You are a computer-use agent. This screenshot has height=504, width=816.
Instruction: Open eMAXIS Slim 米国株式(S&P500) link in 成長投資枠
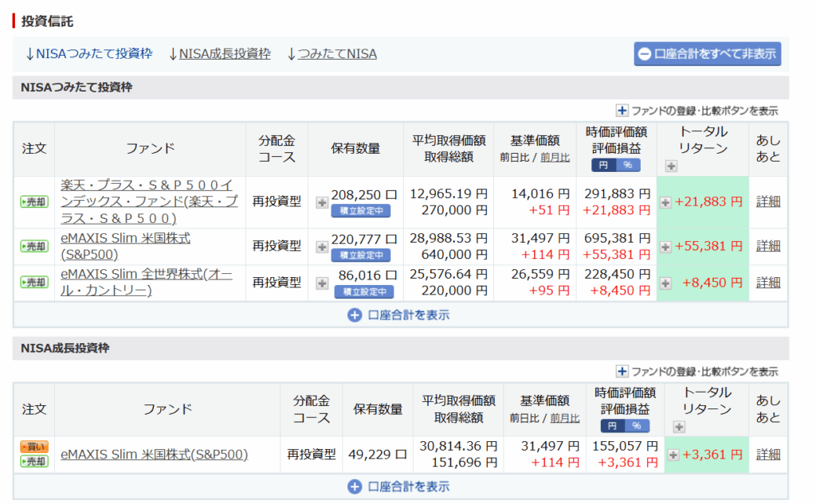tap(154, 455)
